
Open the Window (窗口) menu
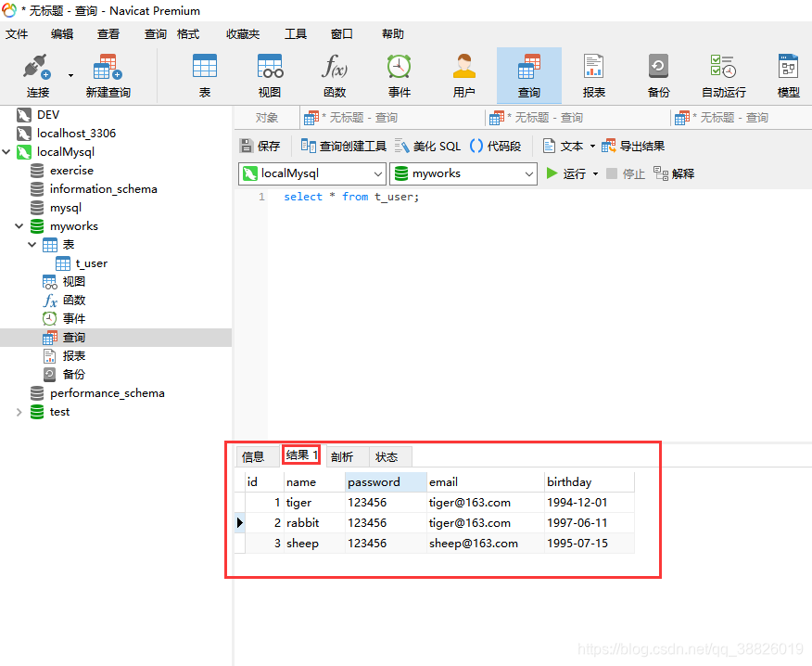tap(342, 34)
